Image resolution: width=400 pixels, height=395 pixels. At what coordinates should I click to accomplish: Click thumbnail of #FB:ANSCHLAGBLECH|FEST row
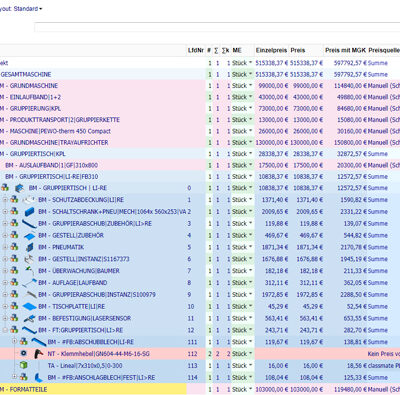coord(38,378)
